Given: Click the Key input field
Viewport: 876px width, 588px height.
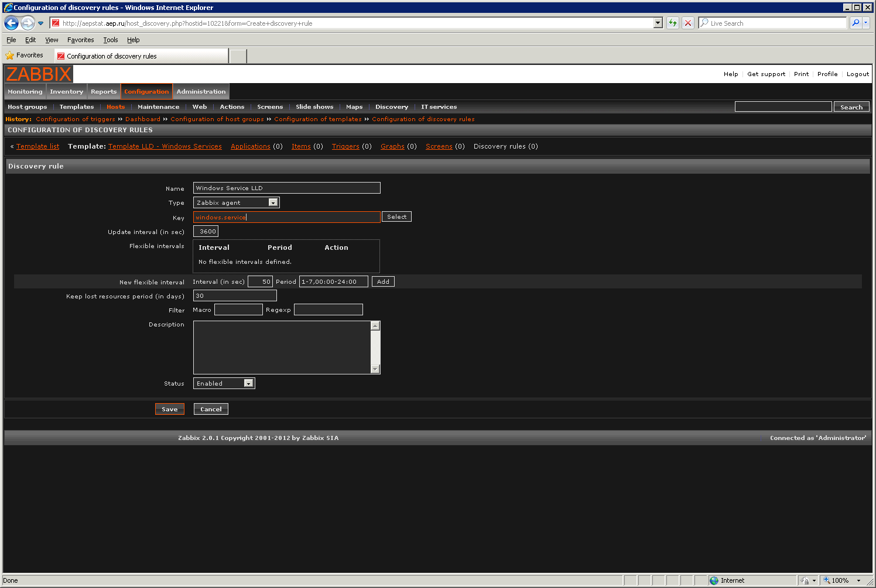Looking at the screenshot, I should coord(287,217).
